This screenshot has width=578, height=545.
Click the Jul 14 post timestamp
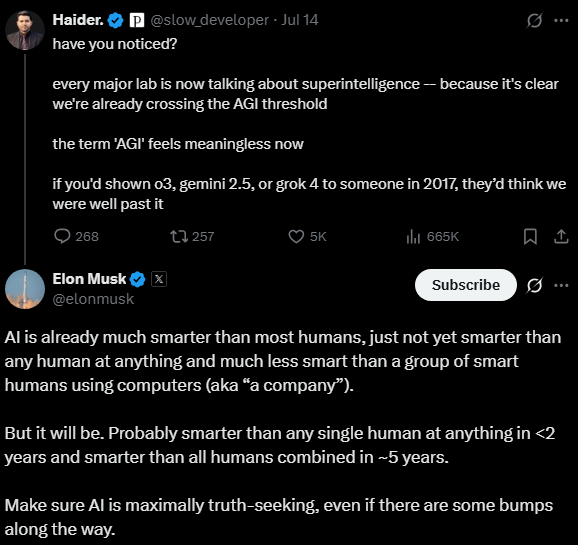pos(300,20)
